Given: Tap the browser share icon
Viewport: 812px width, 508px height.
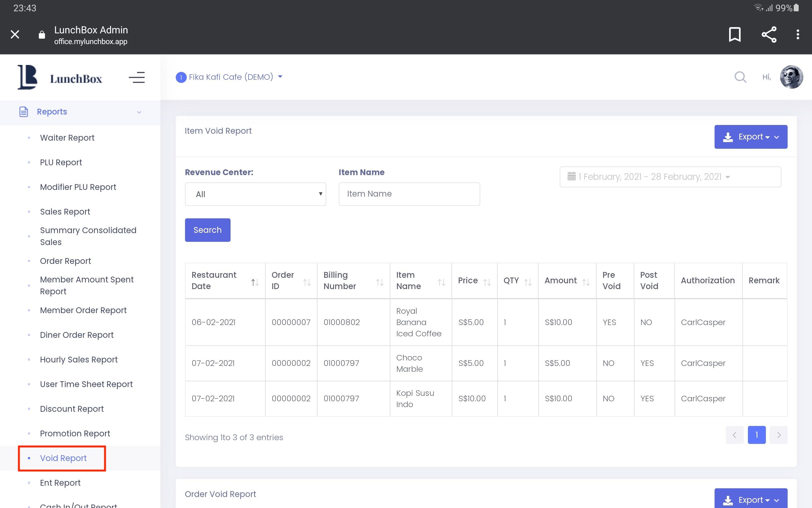Looking at the screenshot, I should (x=769, y=34).
